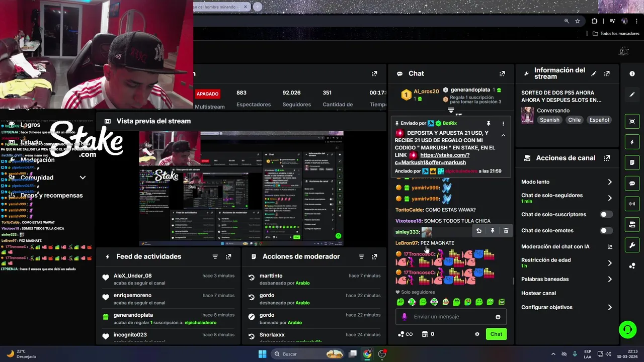The width and height of the screenshot is (644, 362).
Task: Click the stream preview thumbnail
Action: pyautogui.click(x=241, y=189)
